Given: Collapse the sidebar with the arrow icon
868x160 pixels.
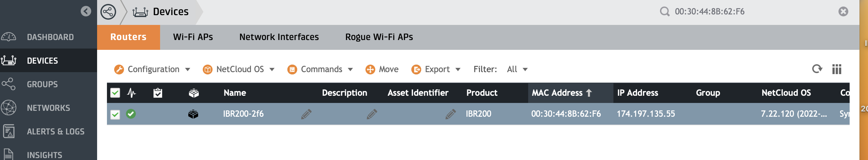Looking at the screenshot, I should click(86, 11).
